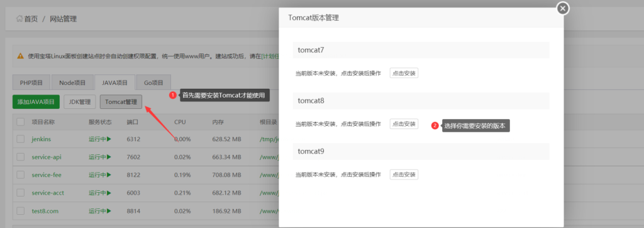644x228 pixels.
Task: Click the 添加JAVA项目 button
Action: coord(36,101)
